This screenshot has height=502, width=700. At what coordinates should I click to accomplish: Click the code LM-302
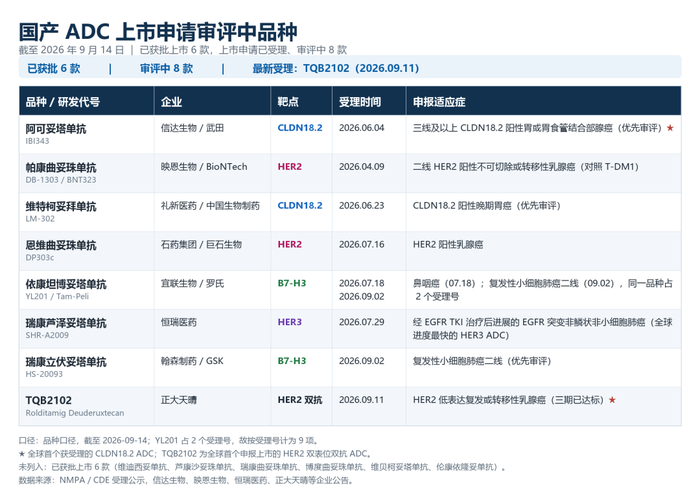click(40, 219)
